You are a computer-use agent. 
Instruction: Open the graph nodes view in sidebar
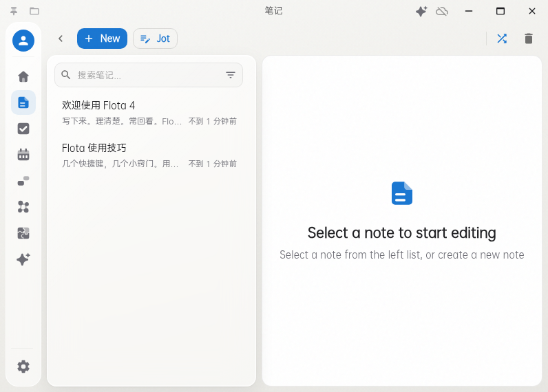[23, 207]
